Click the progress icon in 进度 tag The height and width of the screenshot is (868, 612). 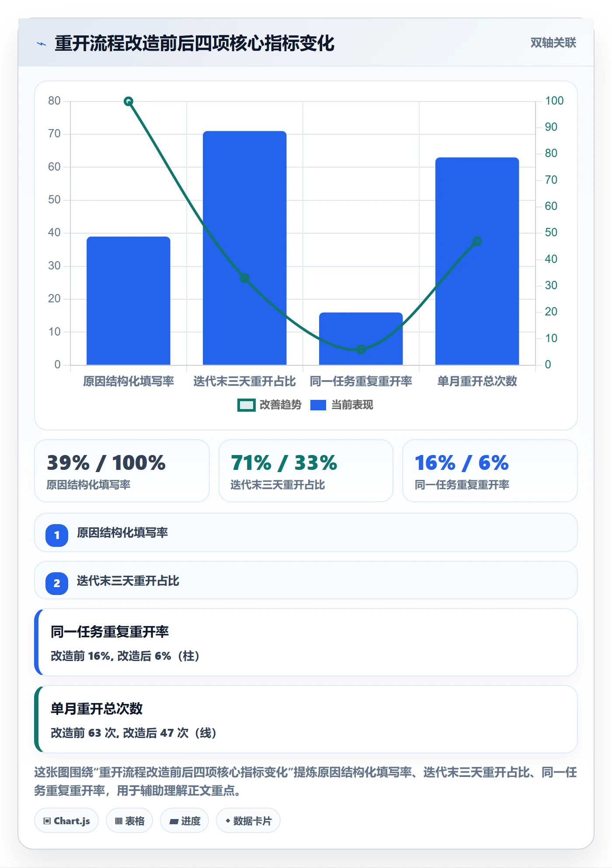[x=174, y=822]
